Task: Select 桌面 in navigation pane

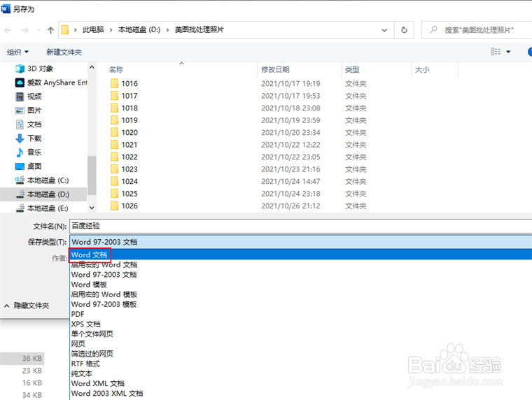Action: click(x=29, y=166)
